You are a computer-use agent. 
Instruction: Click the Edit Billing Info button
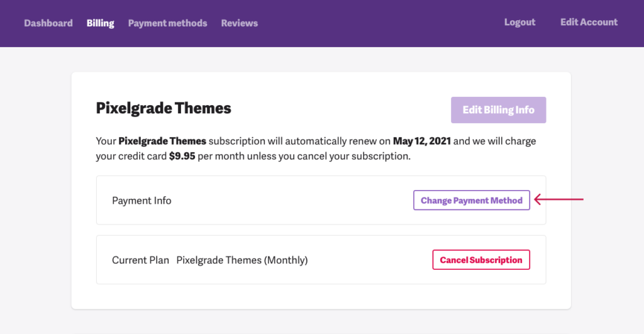(498, 110)
